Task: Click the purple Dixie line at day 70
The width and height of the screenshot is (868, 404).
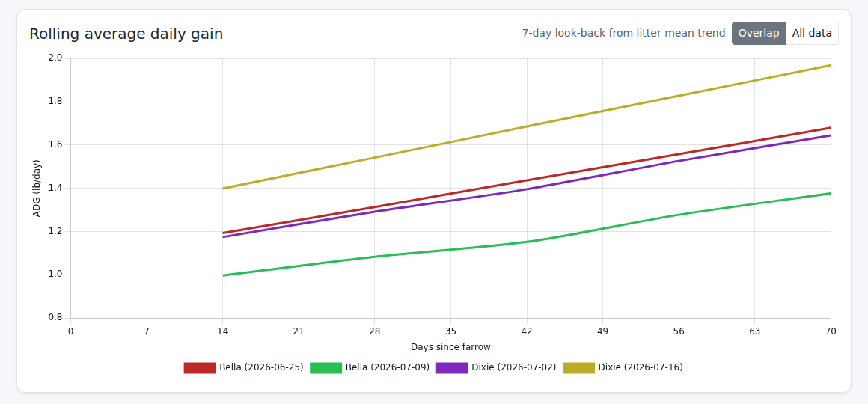Action: click(x=830, y=135)
